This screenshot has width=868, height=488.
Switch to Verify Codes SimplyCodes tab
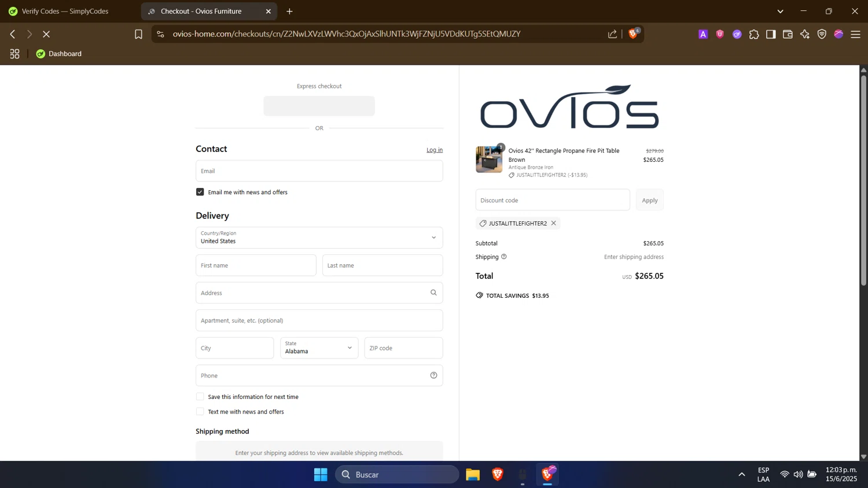[65, 11]
